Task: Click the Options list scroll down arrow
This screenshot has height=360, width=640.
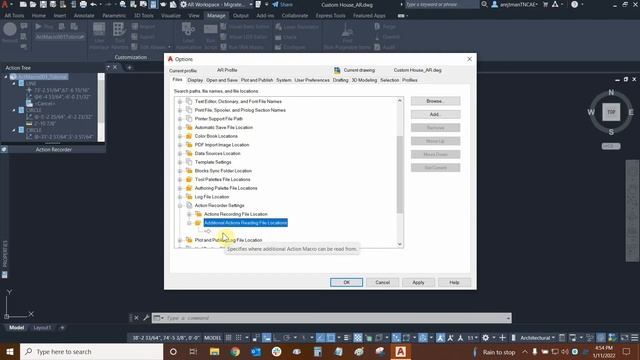Action: pos(400,244)
